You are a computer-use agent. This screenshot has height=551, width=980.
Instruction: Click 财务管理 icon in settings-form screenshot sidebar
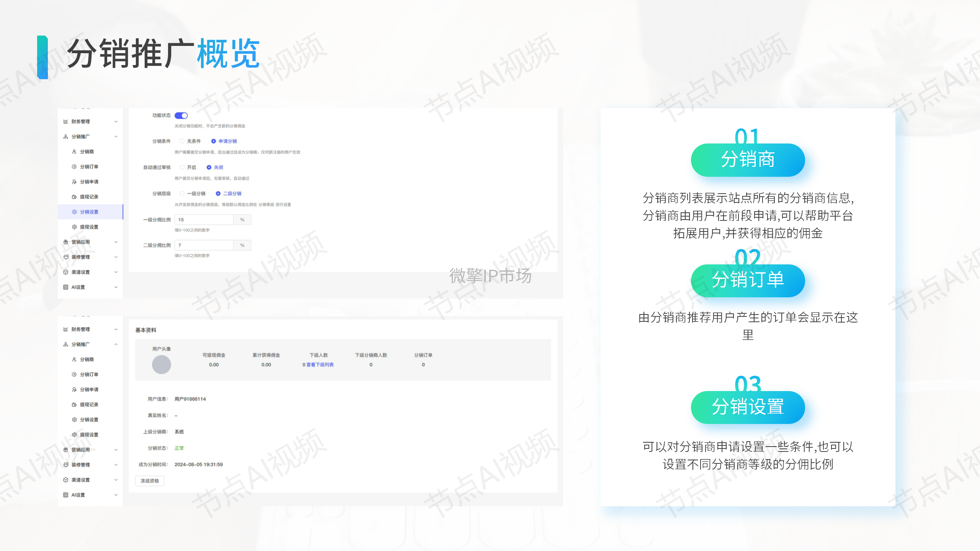(65, 122)
